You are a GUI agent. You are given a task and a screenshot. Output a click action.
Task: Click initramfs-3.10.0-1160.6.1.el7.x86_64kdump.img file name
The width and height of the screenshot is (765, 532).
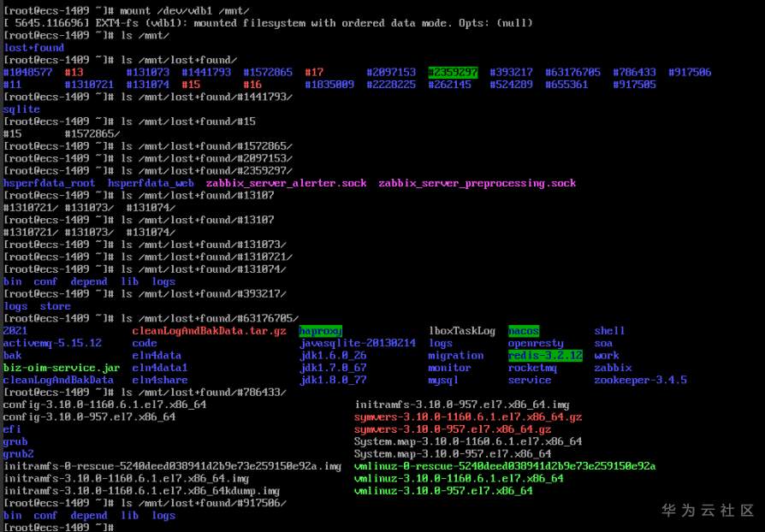tap(141, 491)
